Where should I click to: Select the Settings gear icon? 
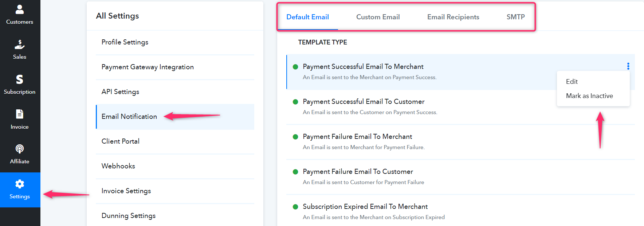click(20, 184)
